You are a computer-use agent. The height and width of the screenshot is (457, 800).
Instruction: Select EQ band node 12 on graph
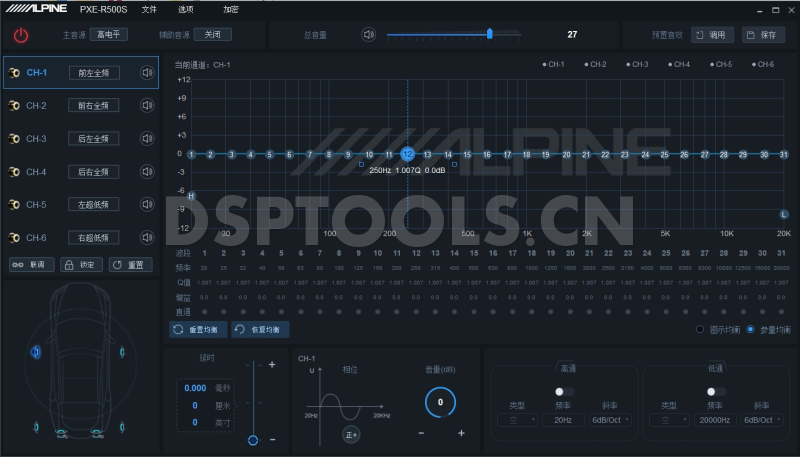pyautogui.click(x=407, y=154)
